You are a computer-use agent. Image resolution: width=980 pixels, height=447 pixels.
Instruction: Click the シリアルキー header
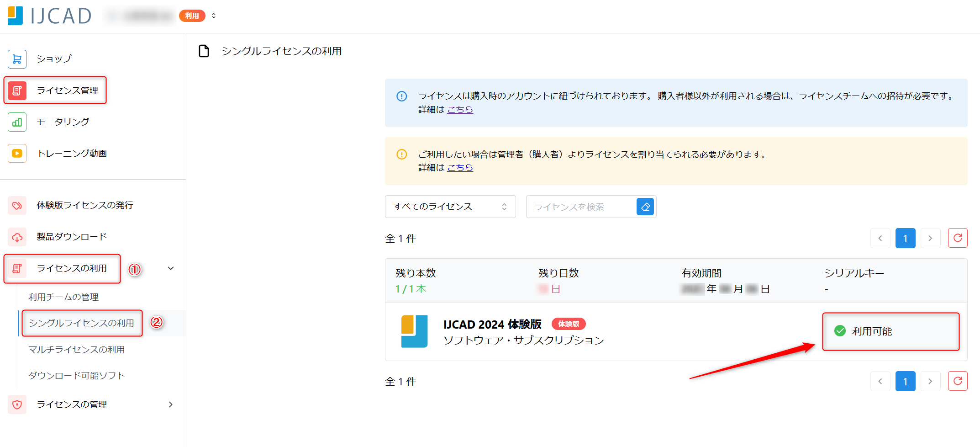tap(854, 273)
